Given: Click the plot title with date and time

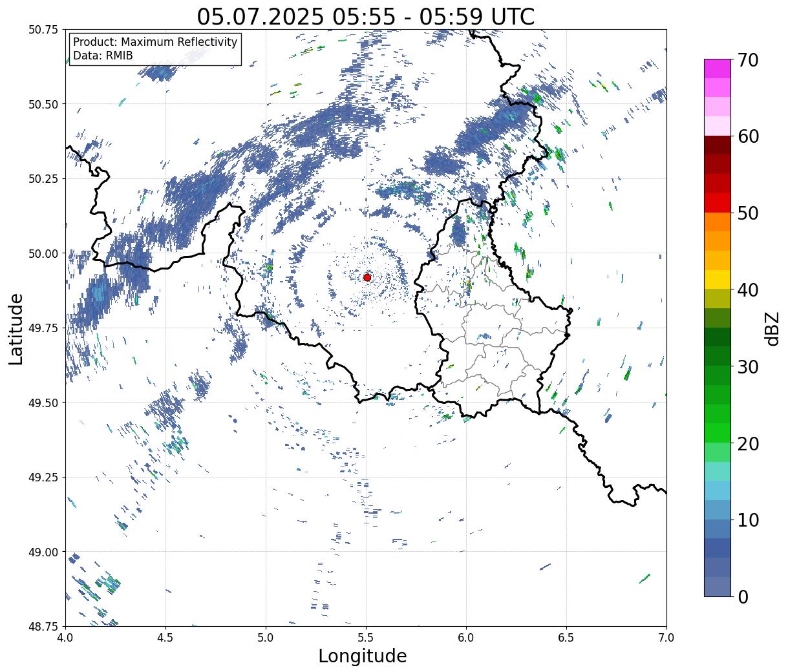Looking at the screenshot, I should coord(366,16).
